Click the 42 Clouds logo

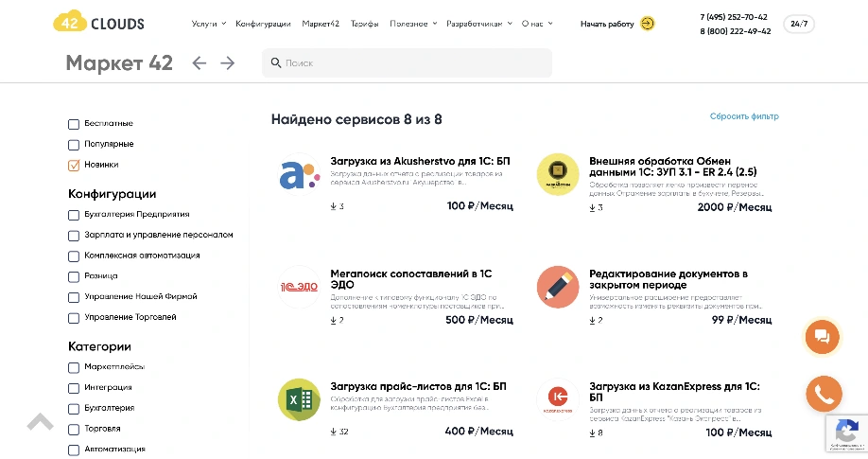click(99, 23)
